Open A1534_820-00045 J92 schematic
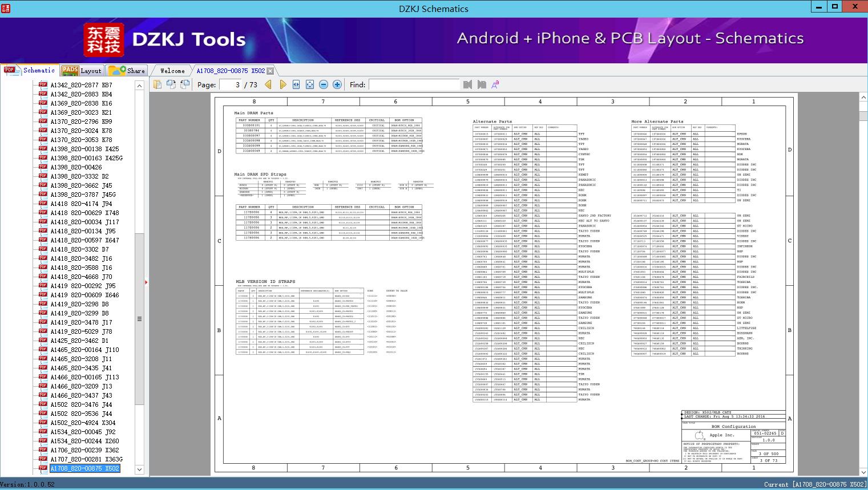This screenshot has height=490, width=868. [x=83, y=432]
